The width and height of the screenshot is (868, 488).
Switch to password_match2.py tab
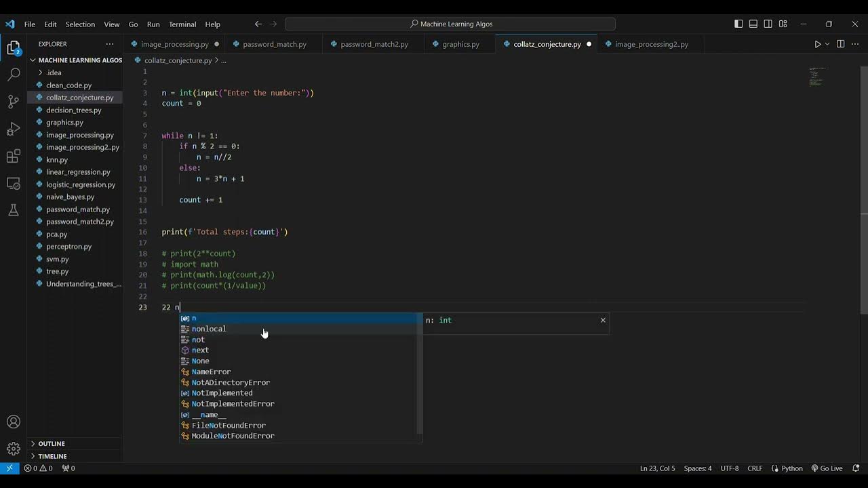click(374, 44)
